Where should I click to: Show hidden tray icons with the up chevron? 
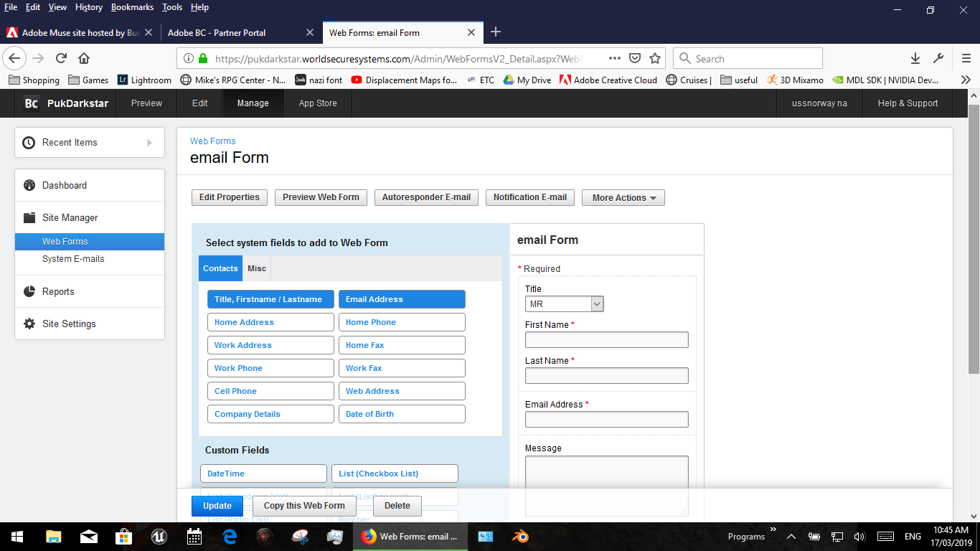point(791,536)
